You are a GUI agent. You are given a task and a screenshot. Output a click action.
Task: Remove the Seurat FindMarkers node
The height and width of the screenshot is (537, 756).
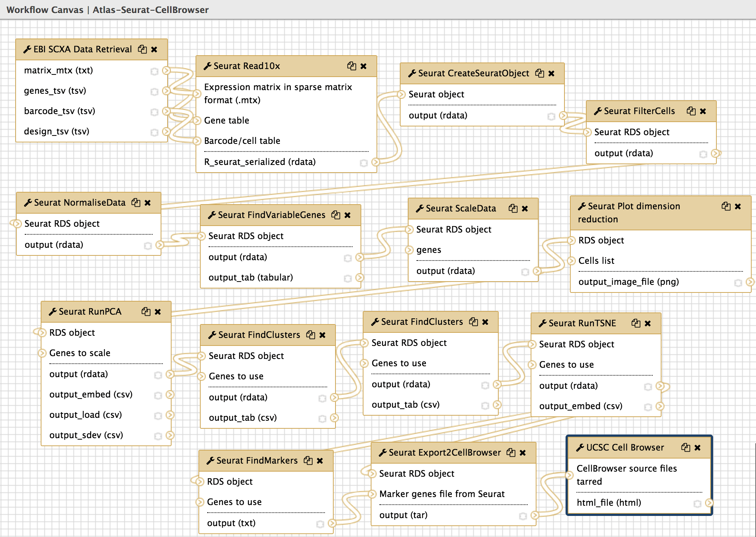(x=320, y=461)
